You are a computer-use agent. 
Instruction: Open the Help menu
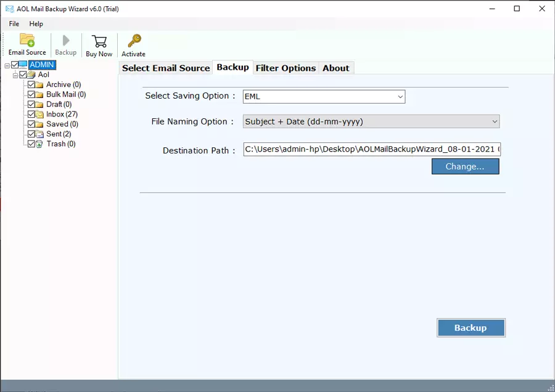36,23
